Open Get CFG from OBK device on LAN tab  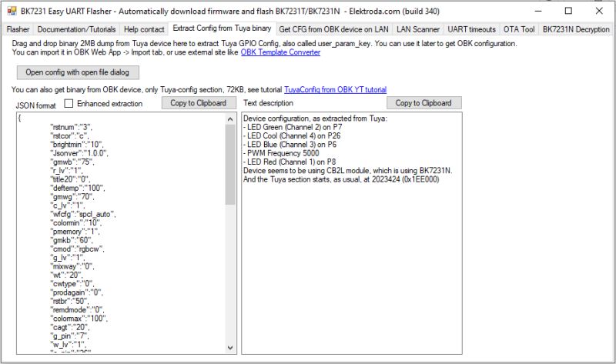coord(333,29)
